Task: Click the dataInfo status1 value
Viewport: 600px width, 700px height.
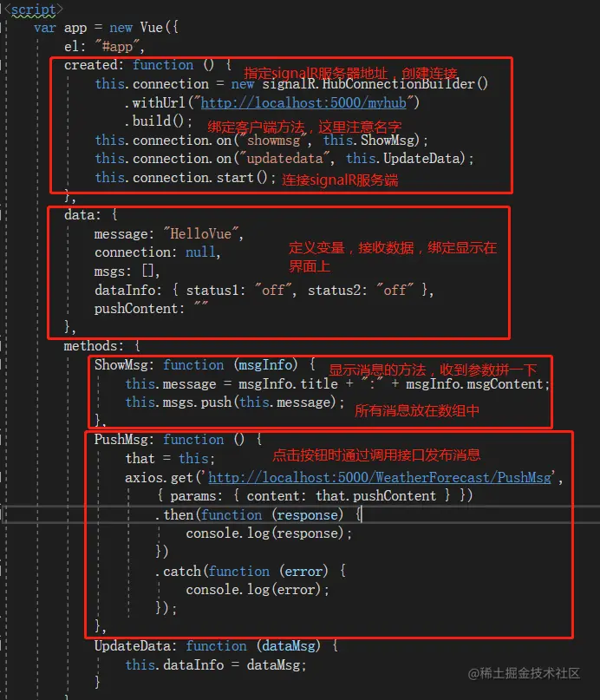Action: point(273,291)
